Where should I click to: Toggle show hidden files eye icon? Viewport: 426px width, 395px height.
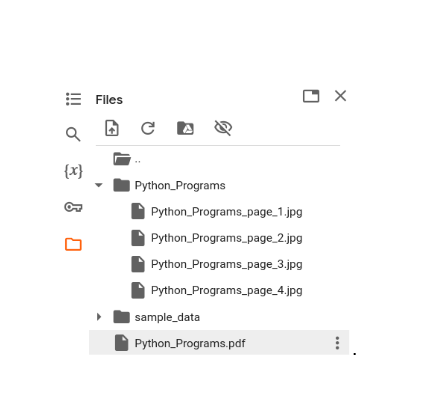[x=223, y=128]
